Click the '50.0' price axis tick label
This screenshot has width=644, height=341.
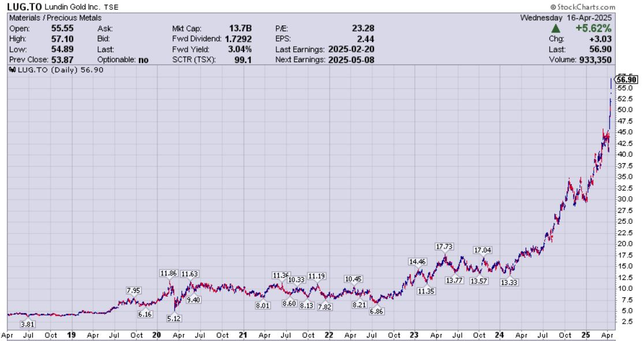(624, 110)
